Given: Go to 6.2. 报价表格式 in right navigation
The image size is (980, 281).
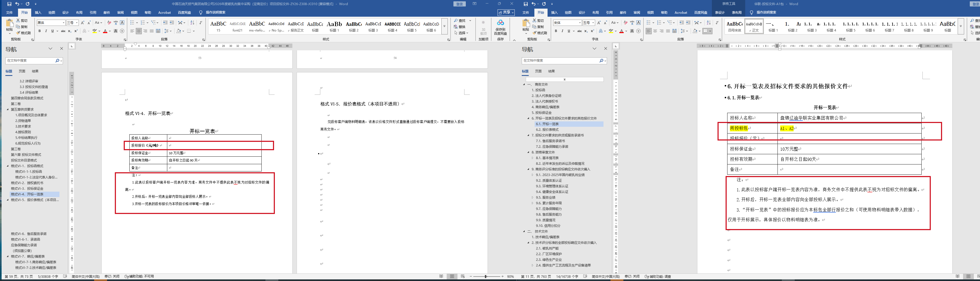Looking at the screenshot, I should (x=547, y=130).
